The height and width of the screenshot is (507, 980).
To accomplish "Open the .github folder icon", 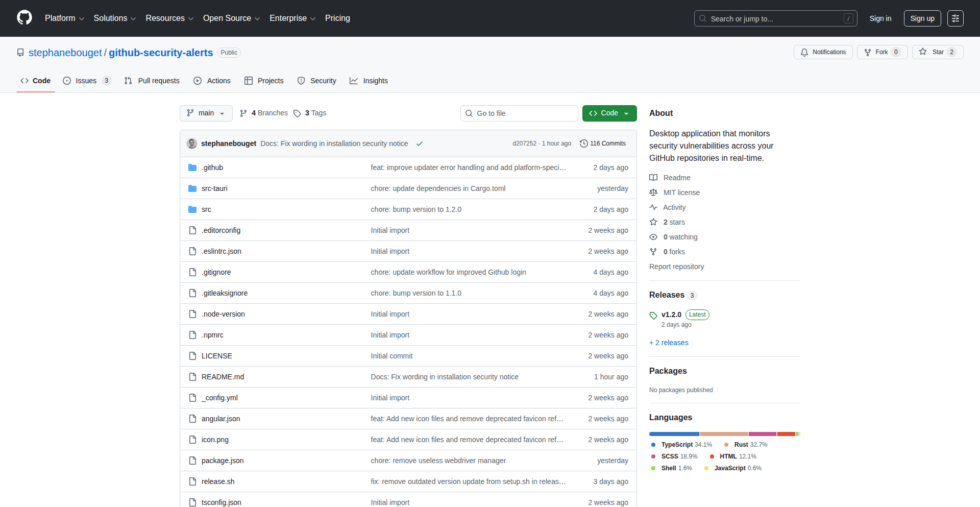I will pos(192,167).
